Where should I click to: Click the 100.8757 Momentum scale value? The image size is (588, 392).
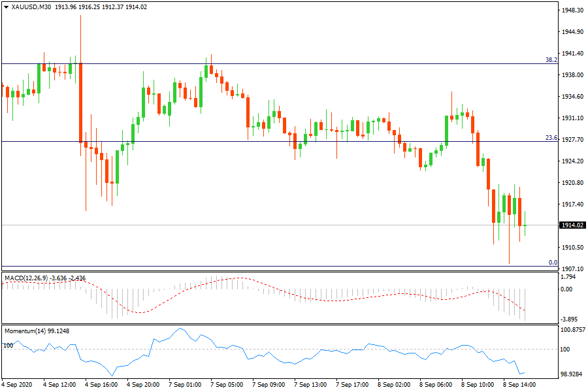pos(574,330)
